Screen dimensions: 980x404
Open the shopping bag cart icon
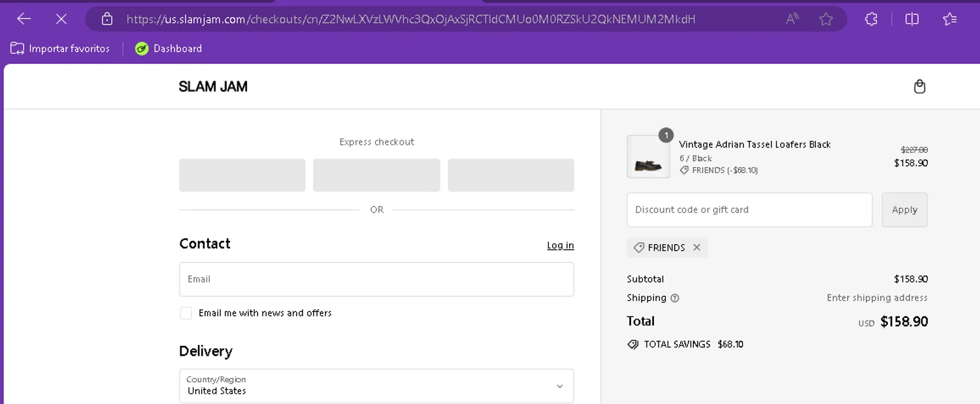(919, 87)
